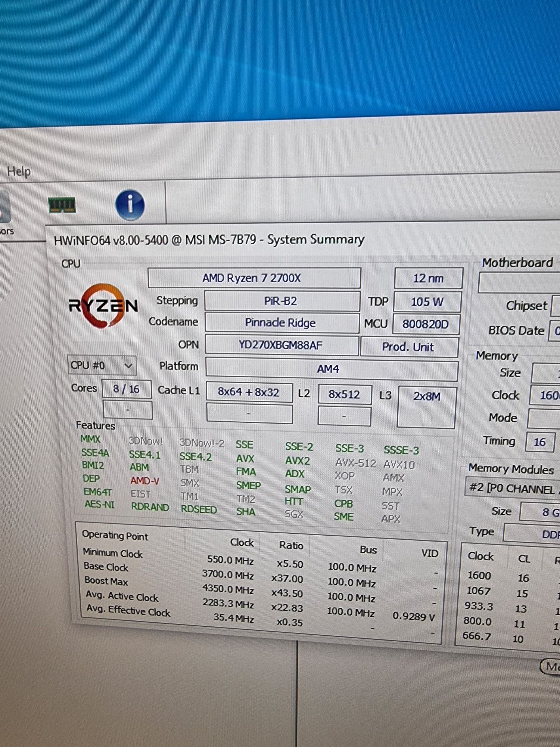Click the cores value 8 / 16
560x747 pixels.
pyautogui.click(x=127, y=389)
